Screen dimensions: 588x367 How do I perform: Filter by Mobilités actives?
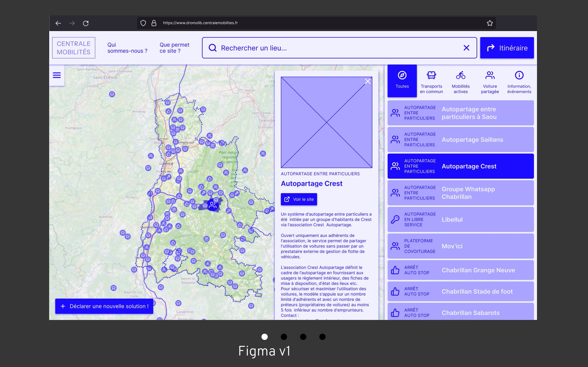coord(461,81)
